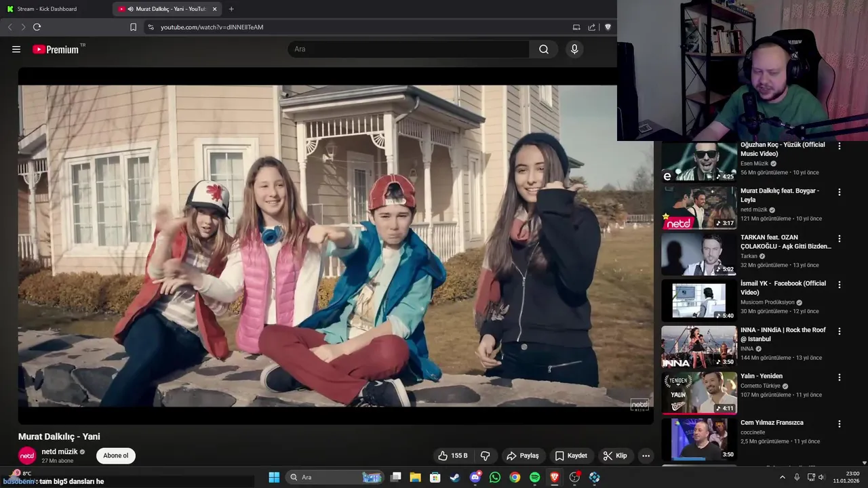Open Windows Start menu

click(x=274, y=477)
